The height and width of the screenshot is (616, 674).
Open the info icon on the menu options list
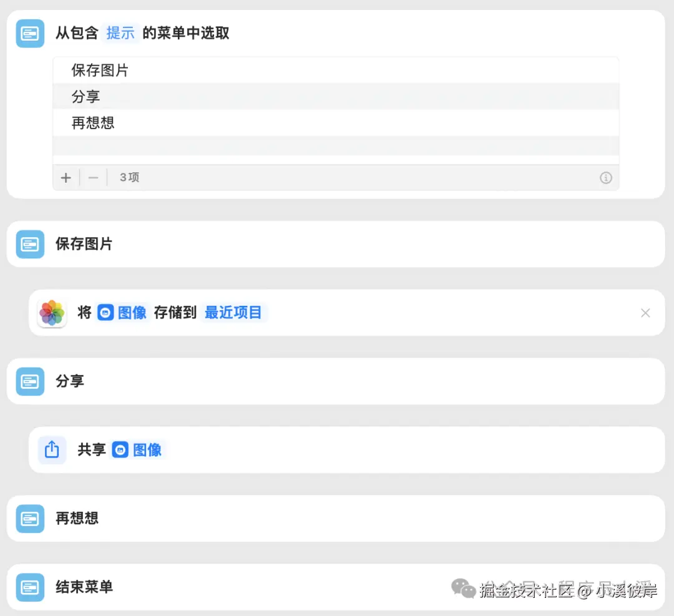coord(605,177)
